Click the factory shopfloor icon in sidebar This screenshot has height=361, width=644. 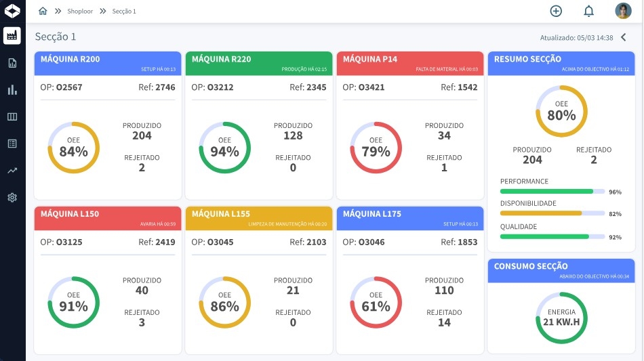[x=12, y=36]
